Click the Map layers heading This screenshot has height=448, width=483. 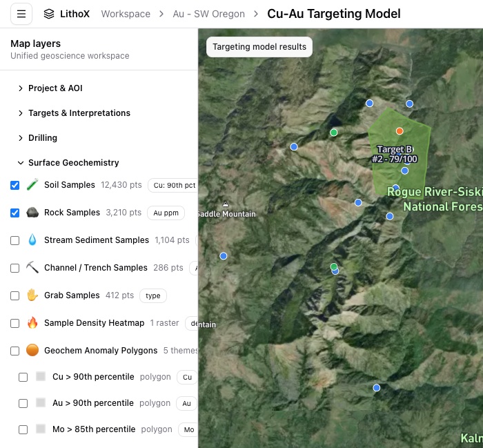pos(35,43)
